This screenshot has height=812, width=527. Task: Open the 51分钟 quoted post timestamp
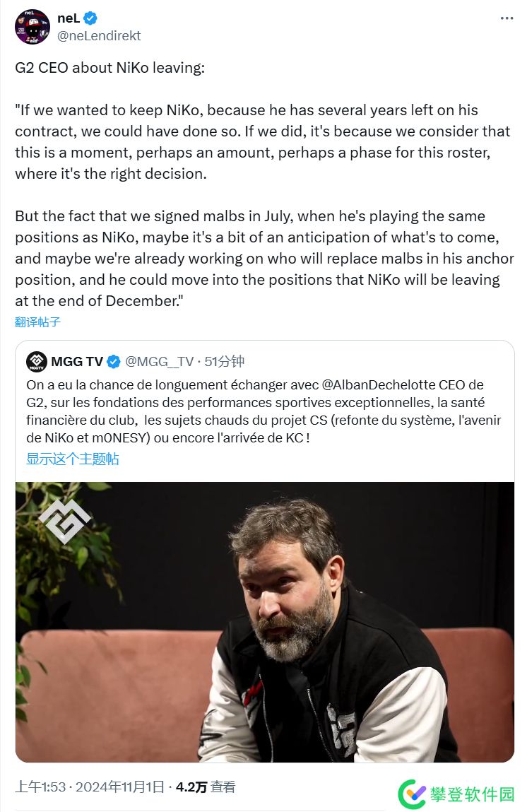coord(224,362)
